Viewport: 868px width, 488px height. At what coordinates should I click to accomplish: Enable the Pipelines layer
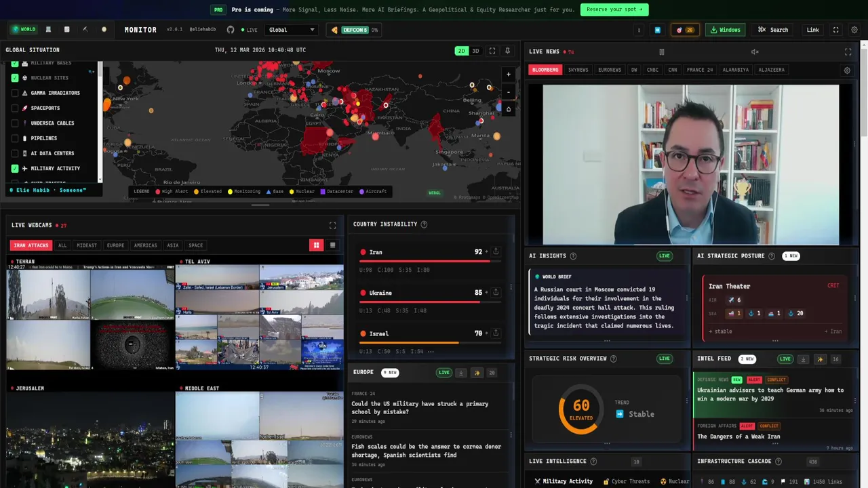[15, 138]
